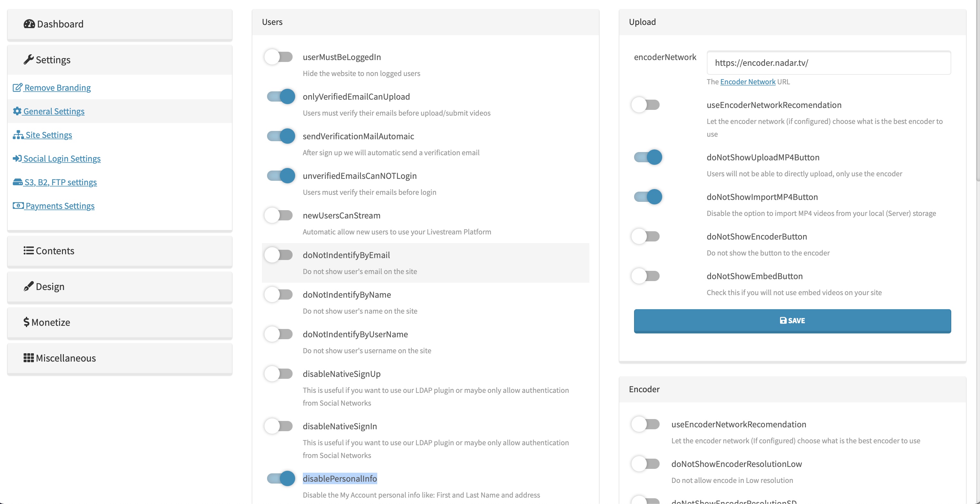Viewport: 980px width, 504px height.
Task: Click the Users panel heading
Action: [272, 22]
